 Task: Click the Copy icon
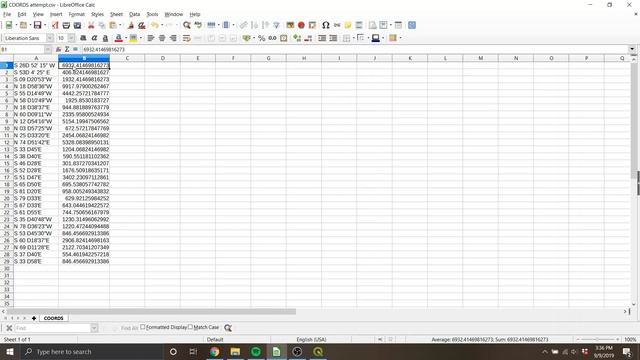coord(102,25)
